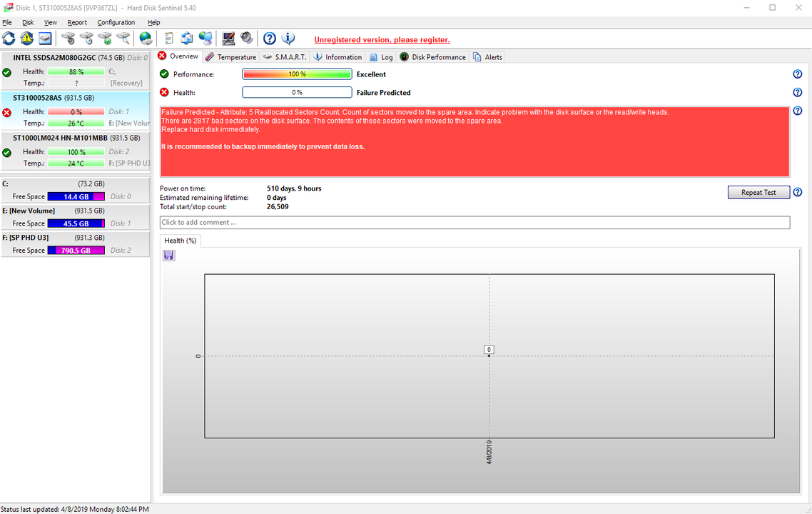Click the speaker sound toolbar icon
The height and width of the screenshot is (514, 812).
pos(247,39)
